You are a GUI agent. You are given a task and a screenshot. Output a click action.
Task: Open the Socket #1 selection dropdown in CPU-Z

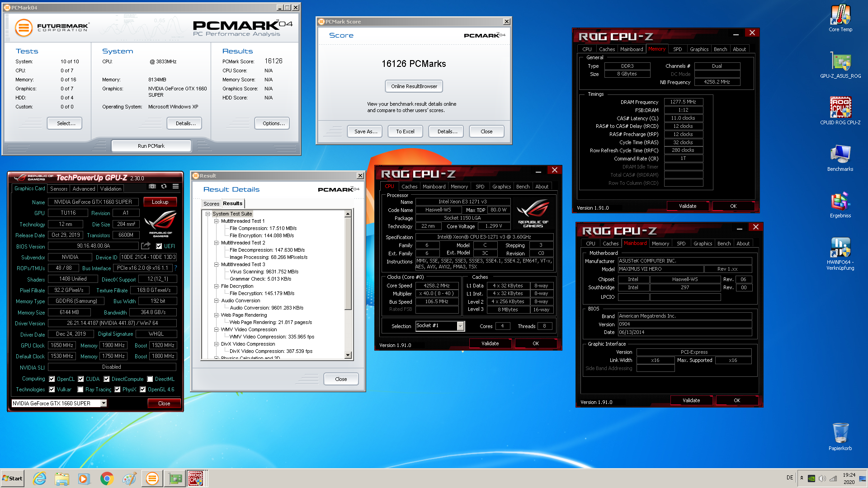click(x=460, y=326)
